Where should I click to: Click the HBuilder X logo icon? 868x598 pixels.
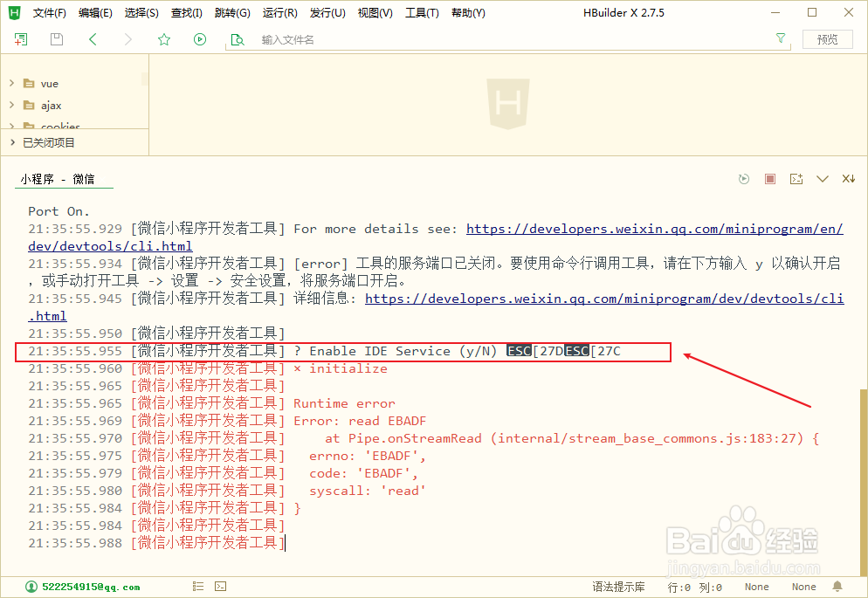pyautogui.click(x=14, y=12)
